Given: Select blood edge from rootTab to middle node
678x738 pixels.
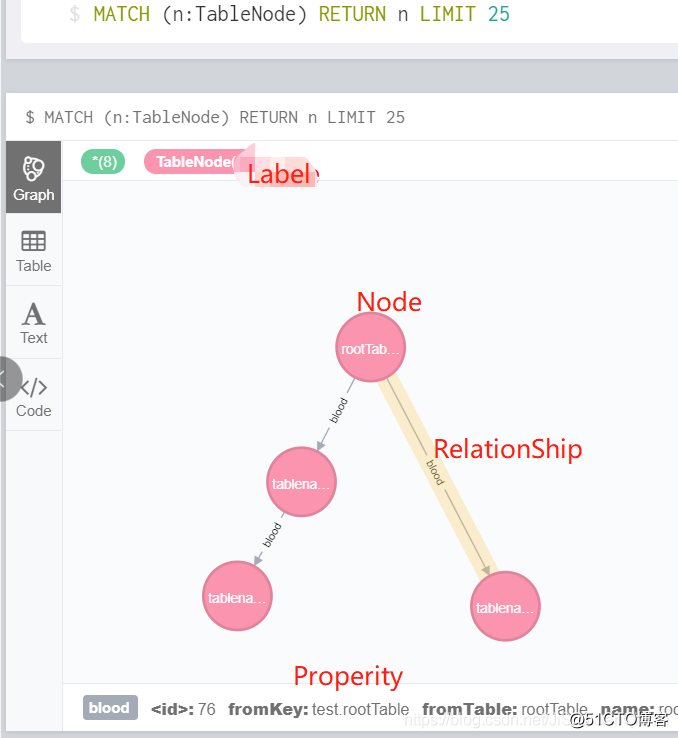Looking at the screenshot, I should pos(337,413).
